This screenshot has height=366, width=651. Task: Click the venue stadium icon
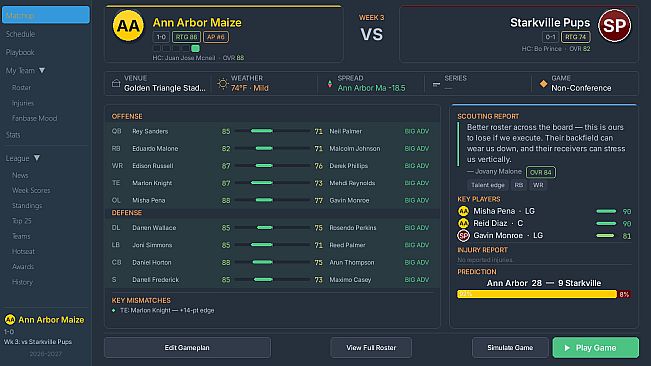click(x=116, y=83)
